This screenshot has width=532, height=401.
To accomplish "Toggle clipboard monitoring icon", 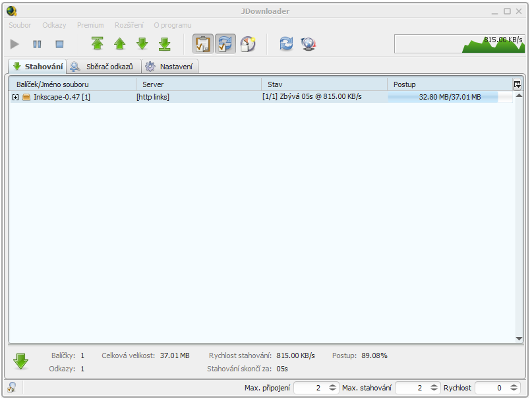I will tap(203, 44).
